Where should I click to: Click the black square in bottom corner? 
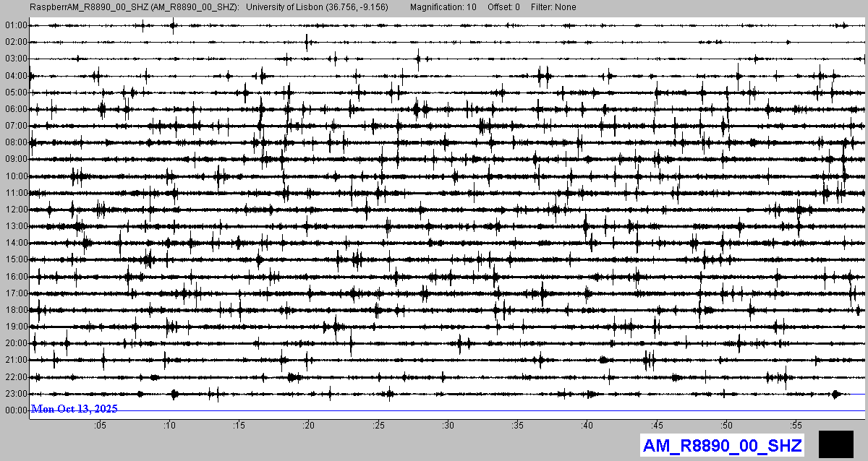[x=835, y=444]
